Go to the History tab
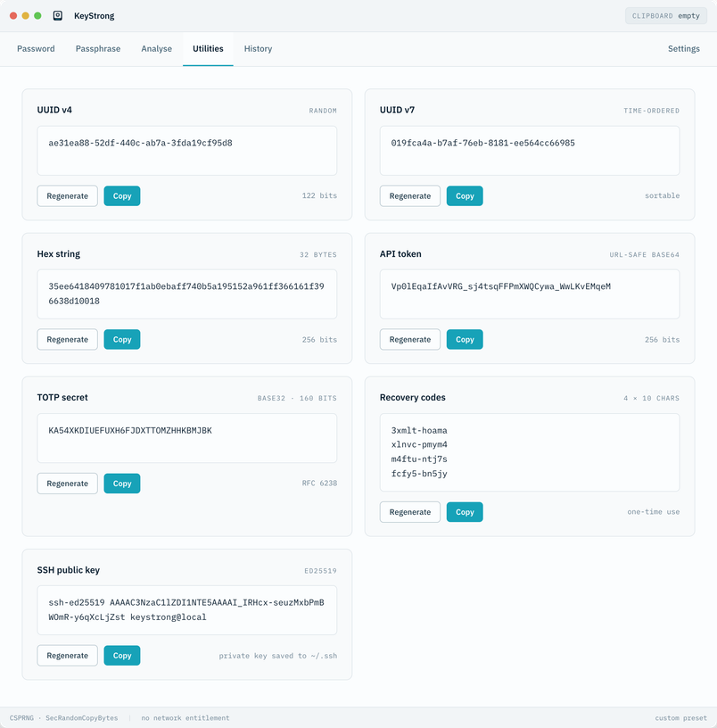Viewport: 717px width, 728px height. tap(258, 49)
